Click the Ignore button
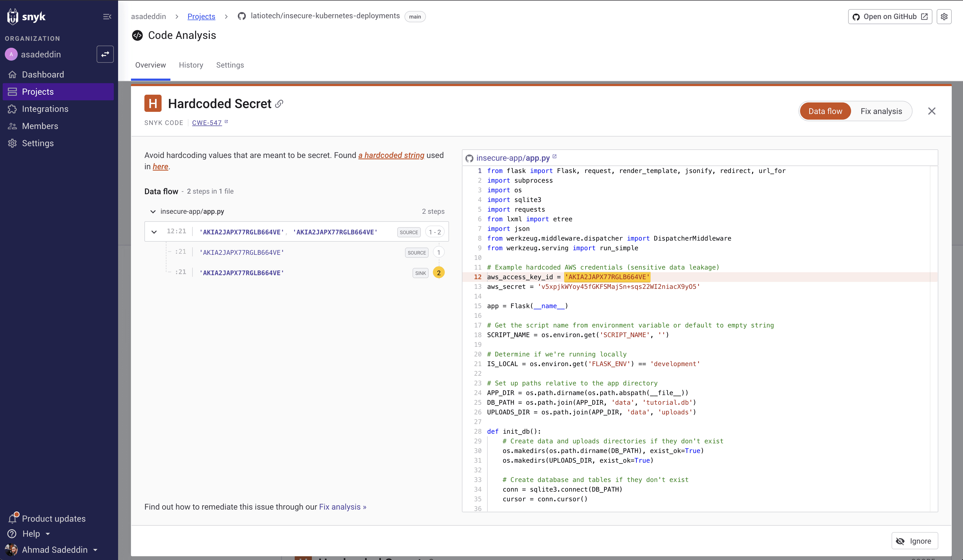Screen dimensions: 963x560 tap(914, 541)
